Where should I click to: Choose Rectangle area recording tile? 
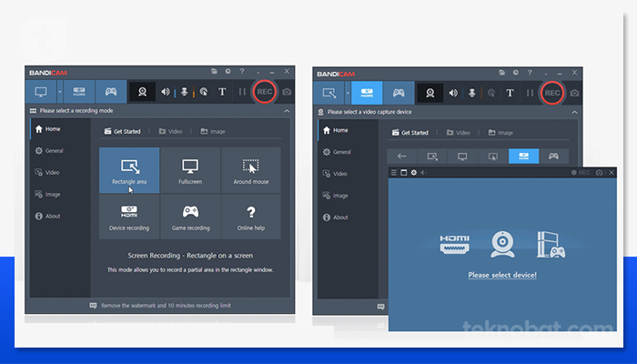(129, 170)
